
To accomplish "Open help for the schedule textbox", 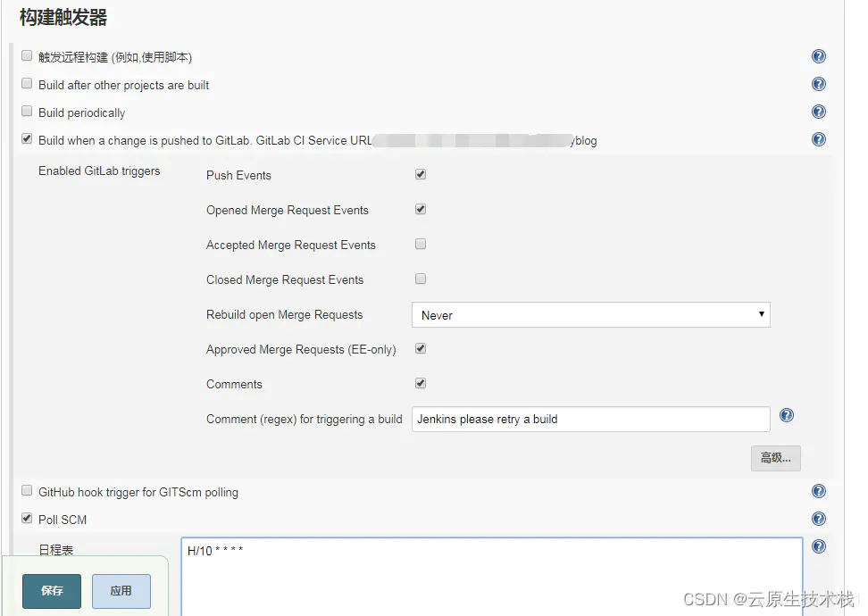I will point(818,546).
